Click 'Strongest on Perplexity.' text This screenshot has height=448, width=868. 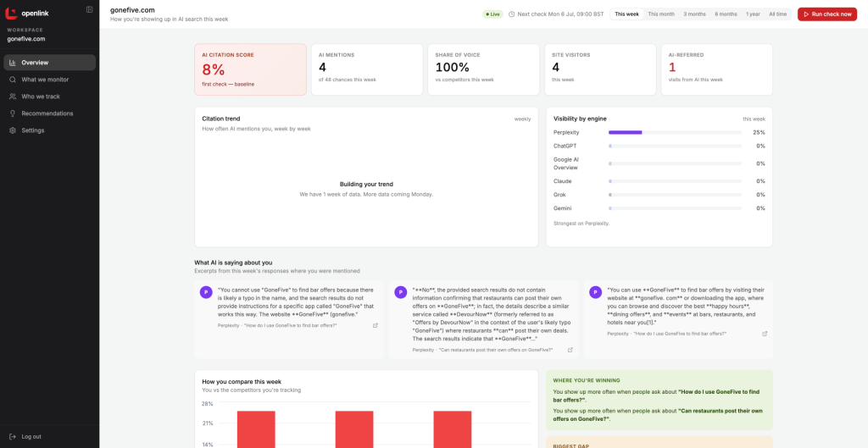coord(581,224)
